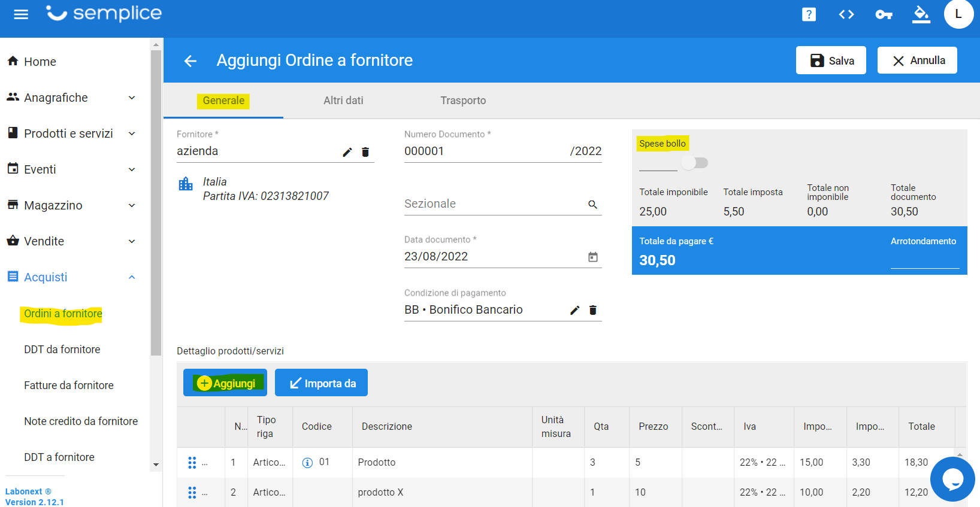
Task: Open info icon next to code 01
Action: click(x=307, y=463)
